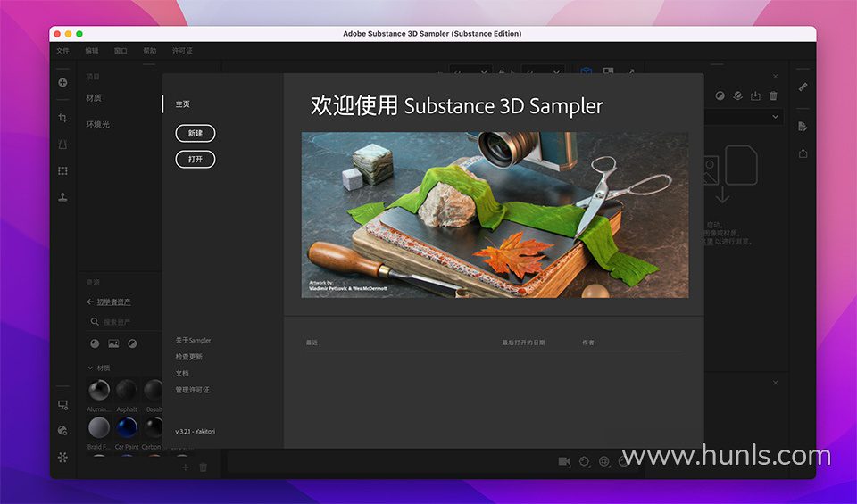Image resolution: width=857 pixels, height=504 pixels.
Task: Open the 文档 link
Action: [182, 374]
